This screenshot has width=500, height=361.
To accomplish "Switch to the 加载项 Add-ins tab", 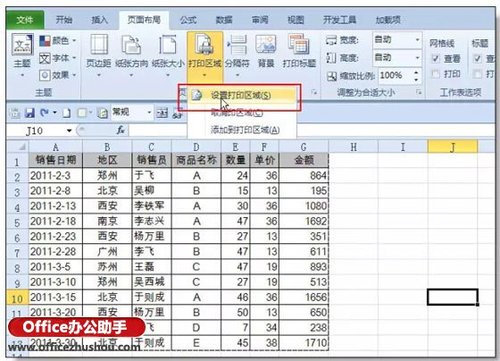I will [388, 20].
